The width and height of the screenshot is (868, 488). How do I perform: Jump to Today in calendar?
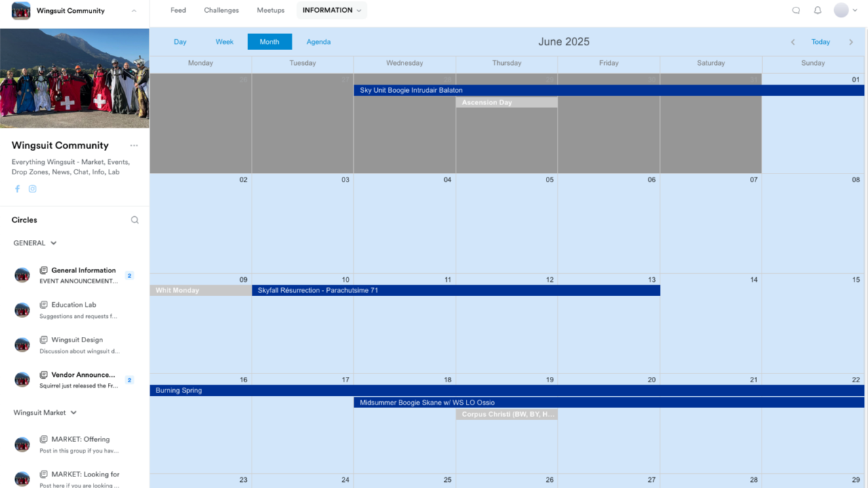click(821, 42)
